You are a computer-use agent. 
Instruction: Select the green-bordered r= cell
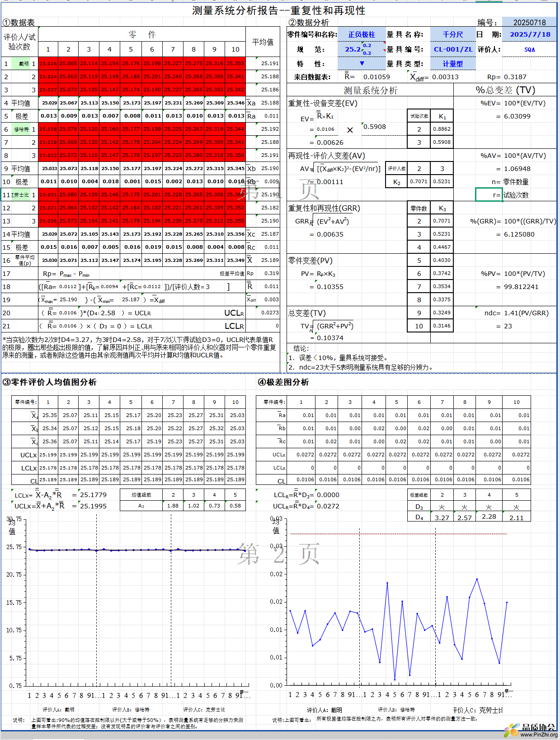click(x=489, y=195)
